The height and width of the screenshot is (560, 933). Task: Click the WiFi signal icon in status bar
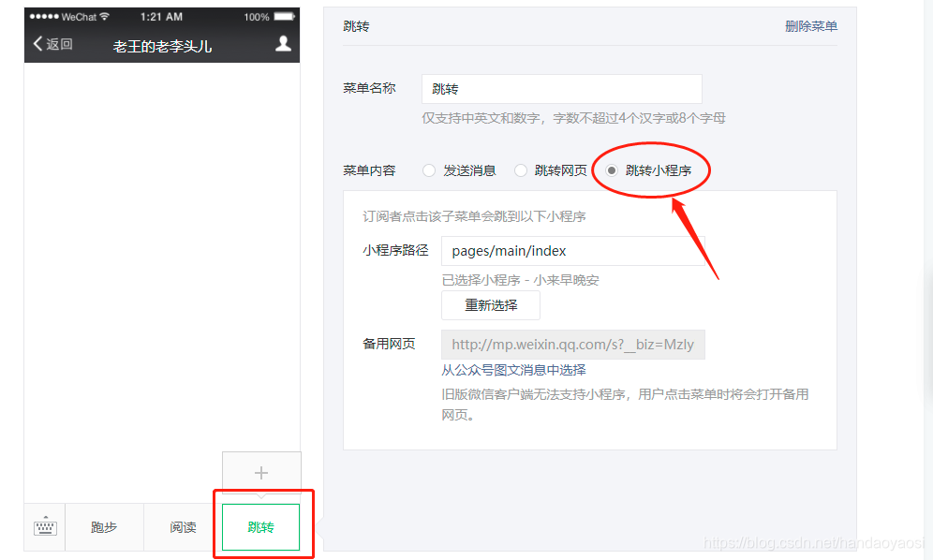(x=105, y=17)
